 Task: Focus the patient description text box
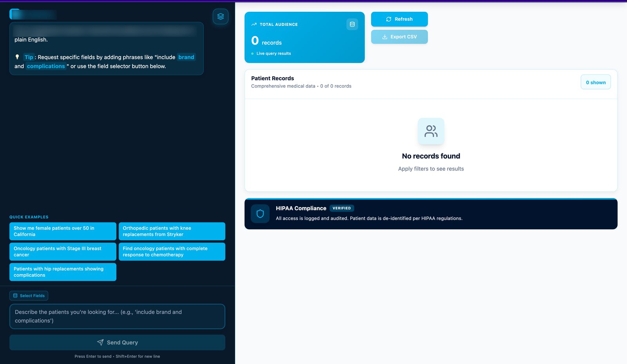click(x=117, y=316)
